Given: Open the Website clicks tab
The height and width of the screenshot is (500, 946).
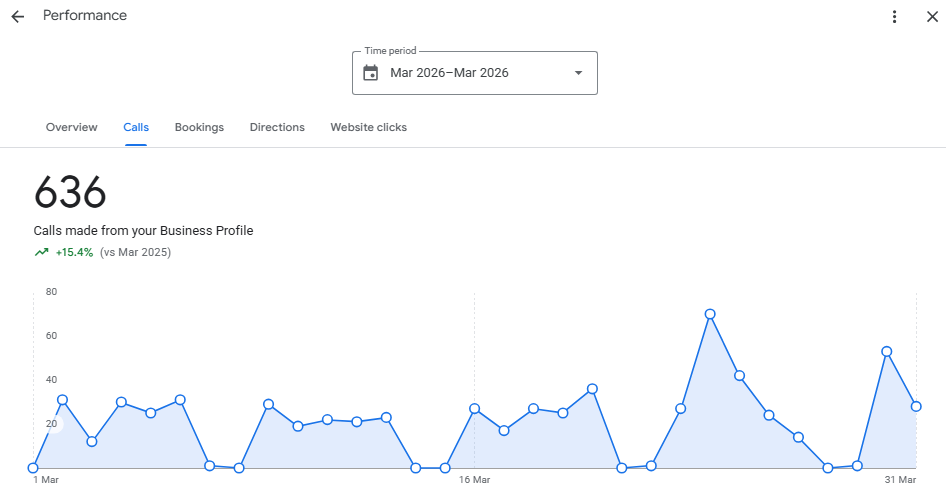Looking at the screenshot, I should [x=369, y=127].
